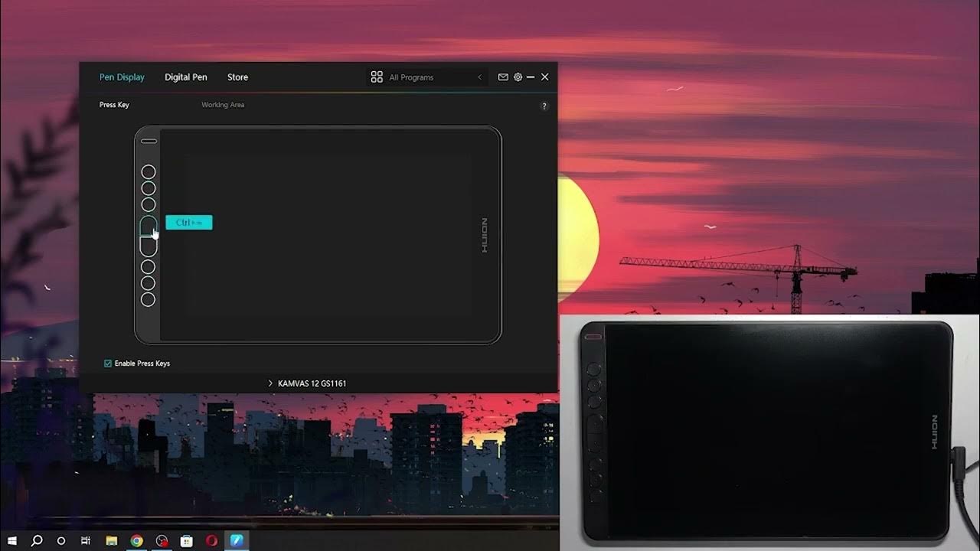
Task: Open driver settings with the gear icon
Action: point(518,77)
